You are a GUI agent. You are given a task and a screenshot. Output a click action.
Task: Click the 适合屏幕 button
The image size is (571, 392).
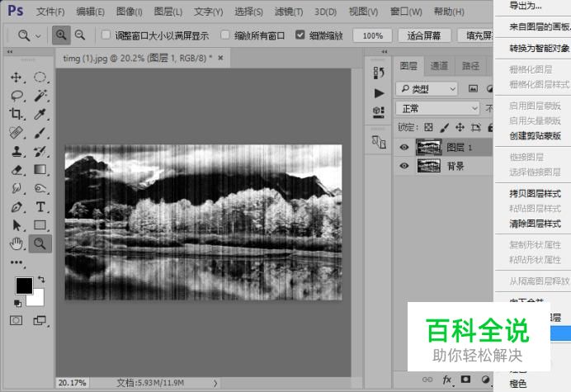(424, 35)
